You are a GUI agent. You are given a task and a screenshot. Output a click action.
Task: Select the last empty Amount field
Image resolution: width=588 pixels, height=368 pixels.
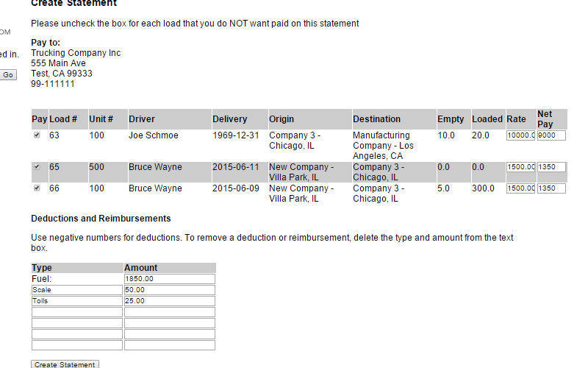pos(170,345)
